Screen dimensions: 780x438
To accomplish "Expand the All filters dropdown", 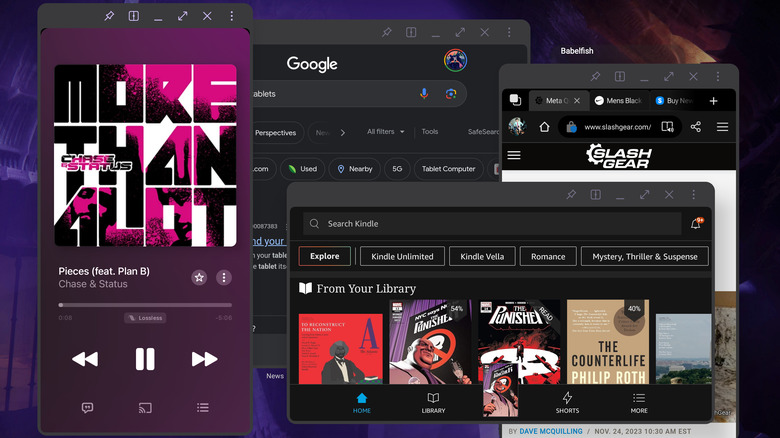I will pos(385,132).
